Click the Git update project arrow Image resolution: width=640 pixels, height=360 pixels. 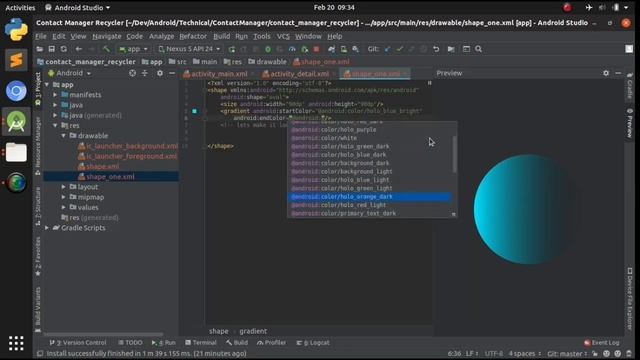click(387, 49)
